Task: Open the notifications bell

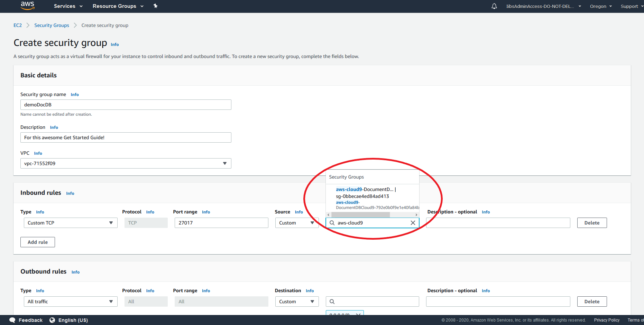Action: [x=494, y=6]
